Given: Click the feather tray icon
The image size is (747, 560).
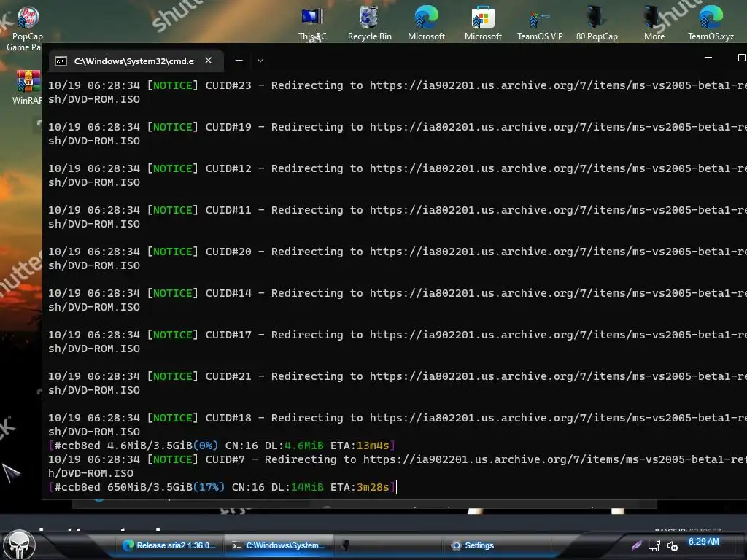Looking at the screenshot, I should coord(636,545).
